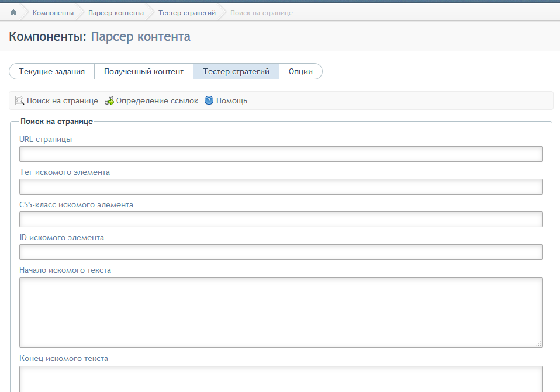This screenshot has height=392, width=560.
Task: Go to home via the breadcrumb house icon
Action: tap(13, 12)
